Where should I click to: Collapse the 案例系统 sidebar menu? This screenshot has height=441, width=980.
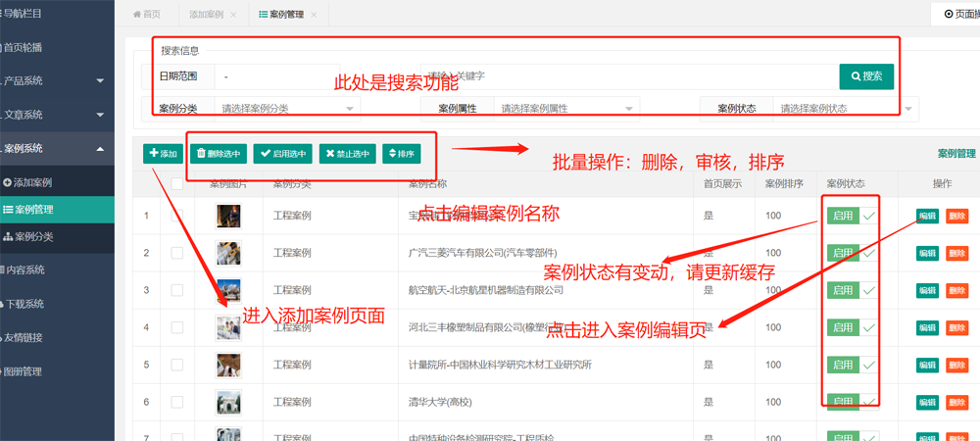57,149
